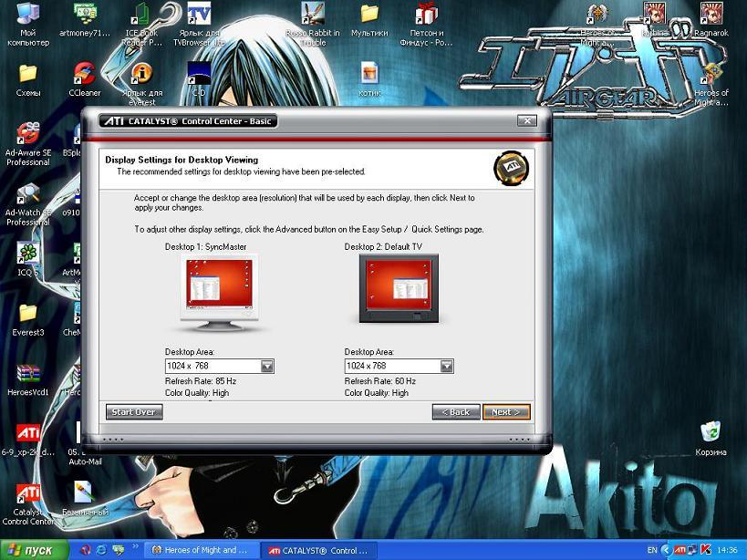
Task: Click the 'Refresh Rate: 60 Hz' text
Action: [380, 381]
